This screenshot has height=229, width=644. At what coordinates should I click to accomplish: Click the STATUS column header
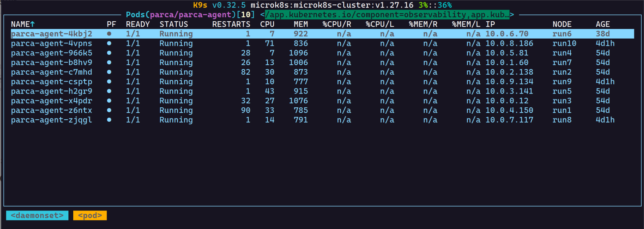click(173, 24)
